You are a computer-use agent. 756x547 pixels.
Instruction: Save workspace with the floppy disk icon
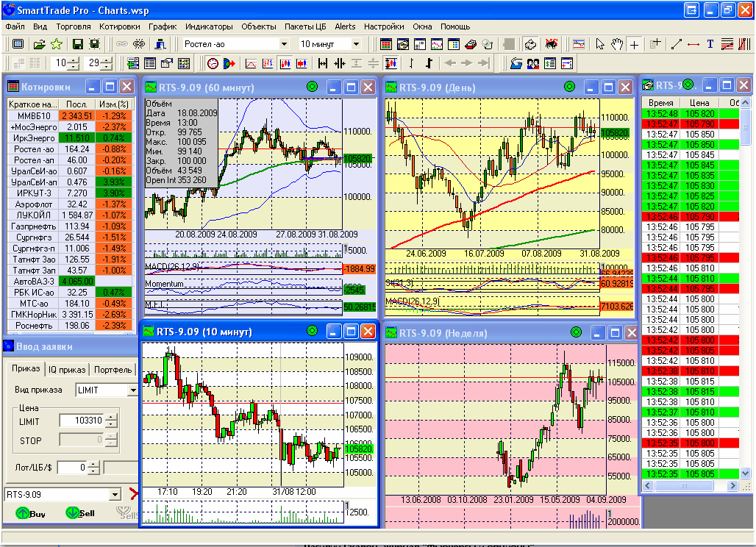click(77, 44)
